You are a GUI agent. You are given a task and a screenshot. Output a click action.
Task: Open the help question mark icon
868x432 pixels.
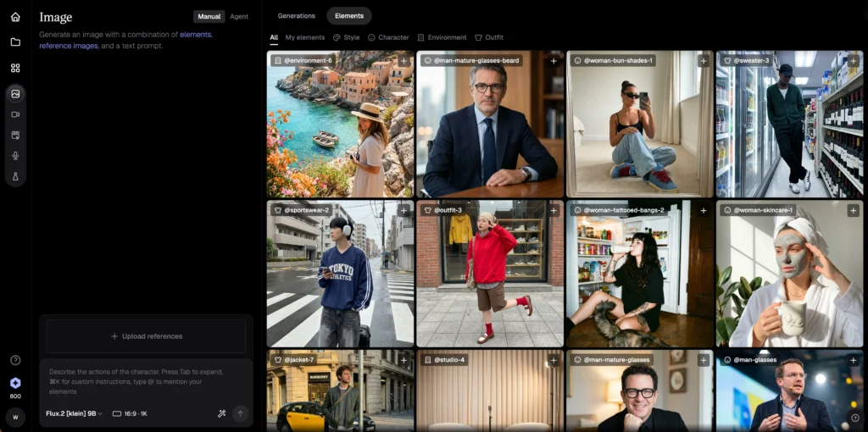point(15,360)
